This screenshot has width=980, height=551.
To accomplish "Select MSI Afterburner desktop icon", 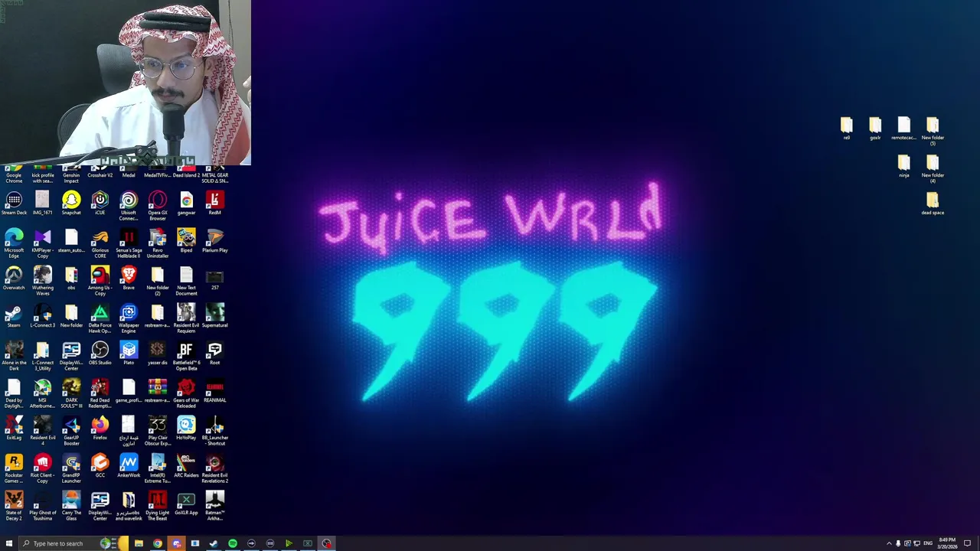I will click(43, 393).
